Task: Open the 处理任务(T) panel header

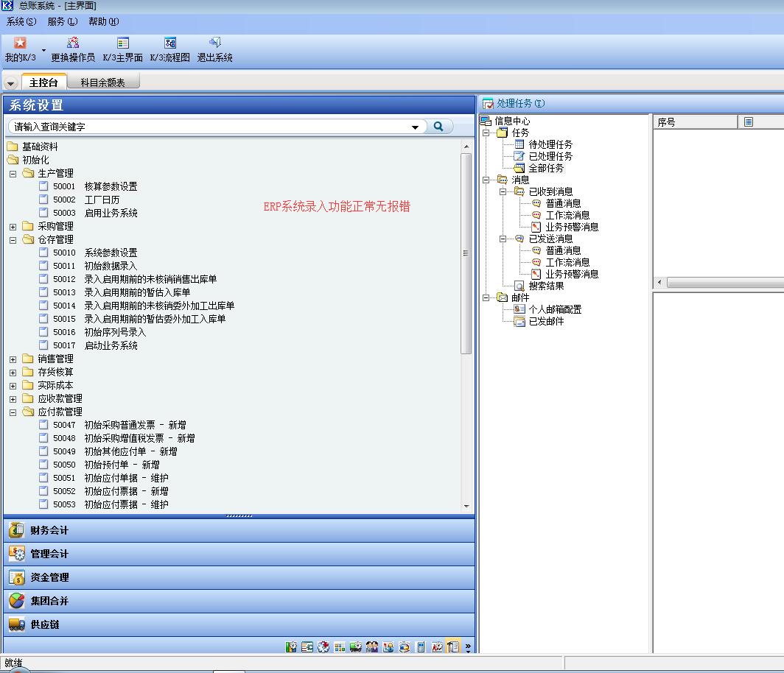Action: click(520, 103)
